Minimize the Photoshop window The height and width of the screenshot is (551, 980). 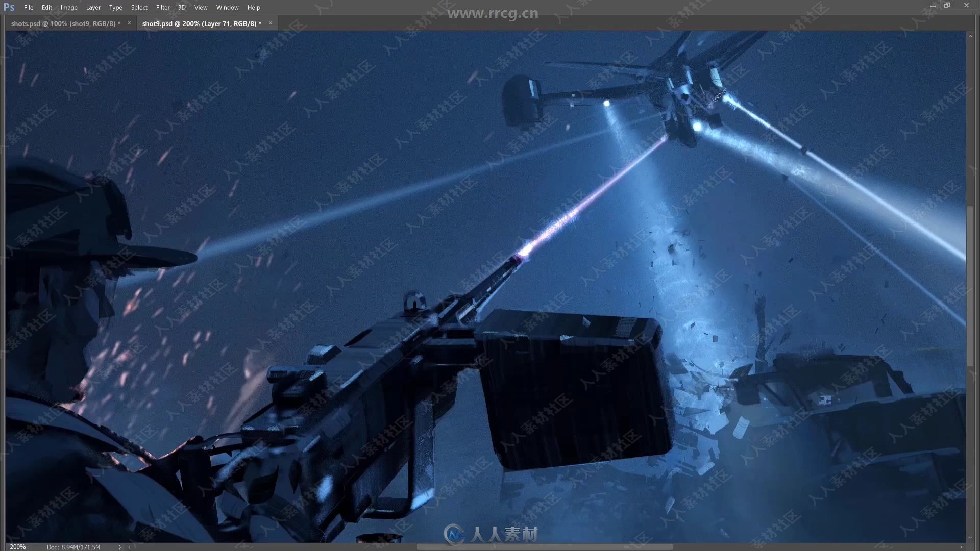(933, 6)
